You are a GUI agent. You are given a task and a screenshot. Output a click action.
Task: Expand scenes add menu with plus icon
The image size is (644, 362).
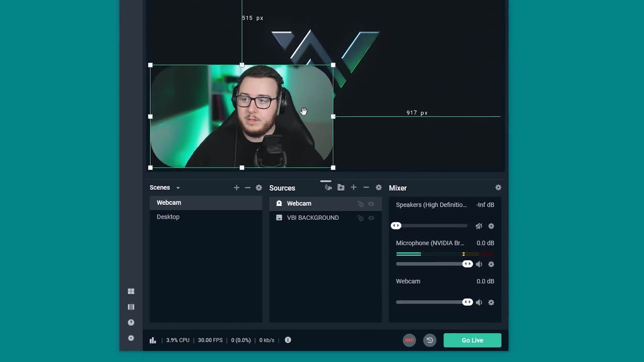pos(236,187)
